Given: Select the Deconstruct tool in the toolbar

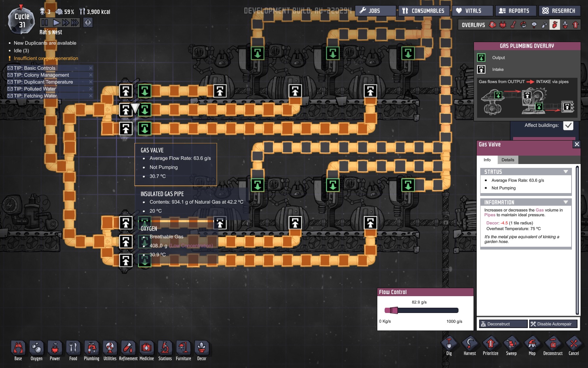Looking at the screenshot, I should tap(553, 346).
